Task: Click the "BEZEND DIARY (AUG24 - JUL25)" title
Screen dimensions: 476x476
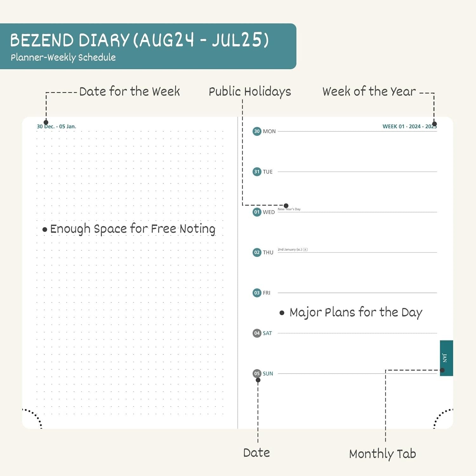Action: click(x=139, y=40)
